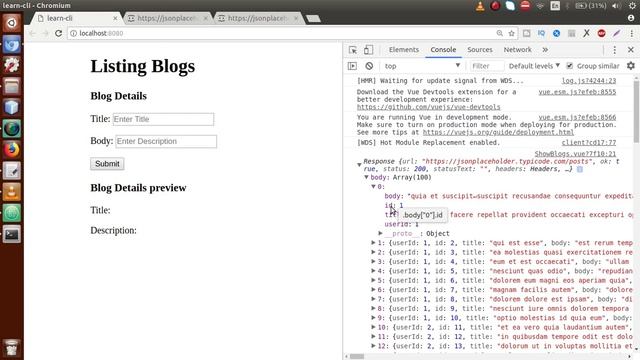Click the console vertical scrollbar thumb
640x360 pixels.
(x=636, y=111)
